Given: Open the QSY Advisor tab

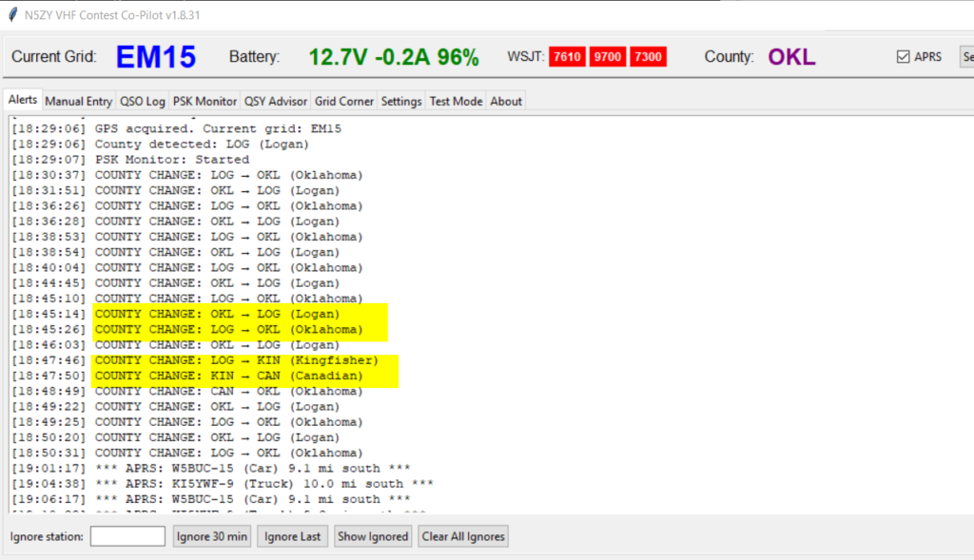Looking at the screenshot, I should (276, 101).
